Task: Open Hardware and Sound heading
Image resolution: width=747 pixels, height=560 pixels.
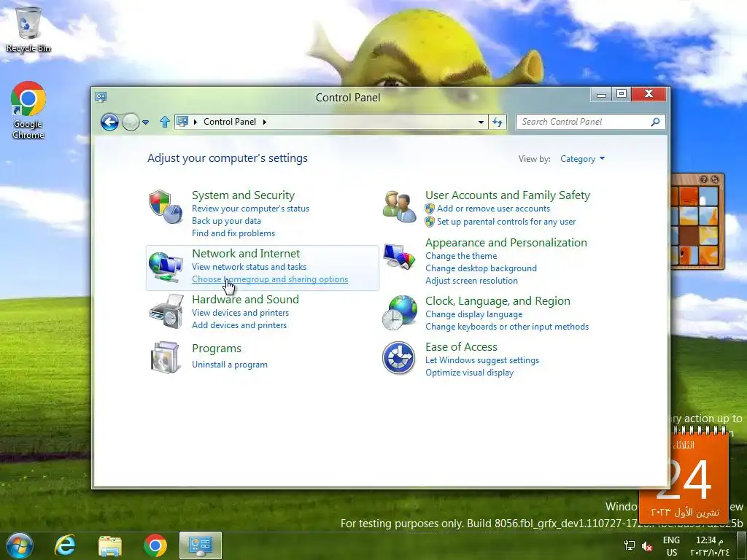Action: coord(245,300)
